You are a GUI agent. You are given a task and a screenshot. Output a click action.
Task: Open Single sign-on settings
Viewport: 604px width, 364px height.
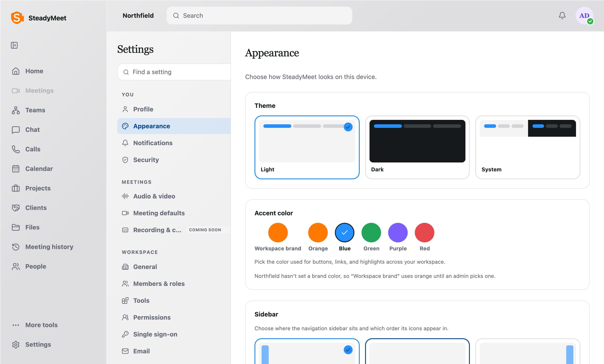click(x=174, y=334)
